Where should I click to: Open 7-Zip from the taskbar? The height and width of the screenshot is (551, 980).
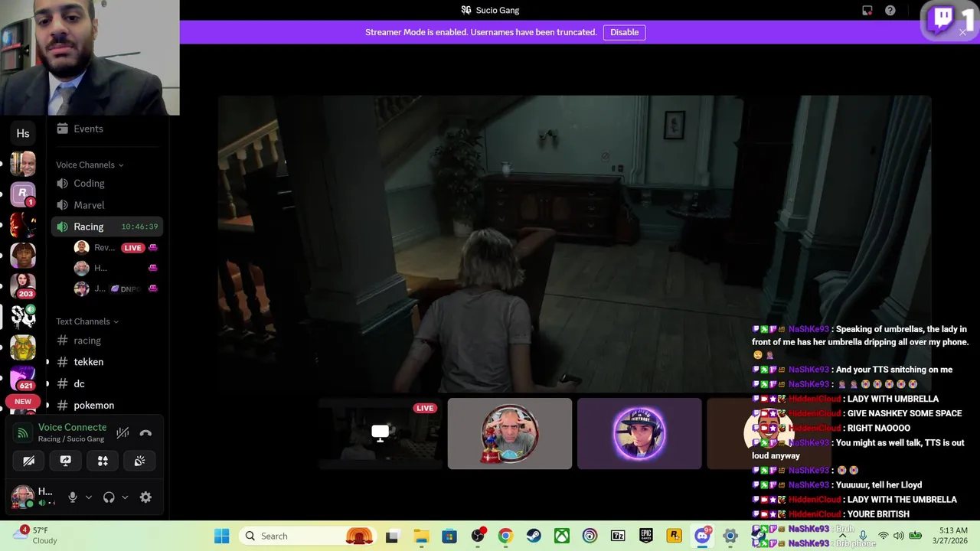618,536
